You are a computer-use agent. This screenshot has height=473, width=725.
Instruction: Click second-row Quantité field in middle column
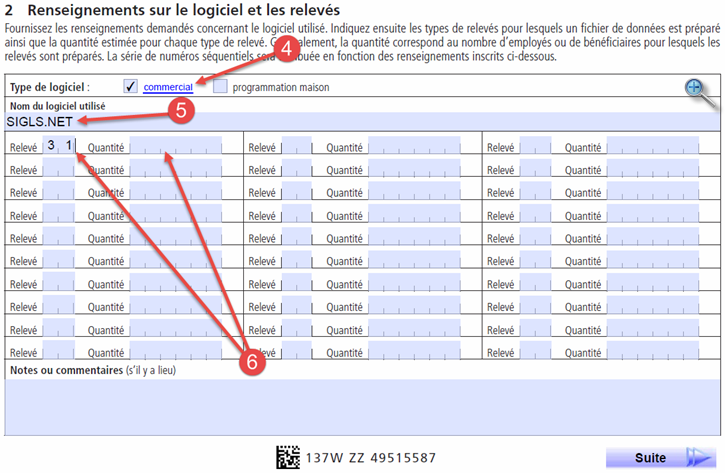(x=414, y=170)
